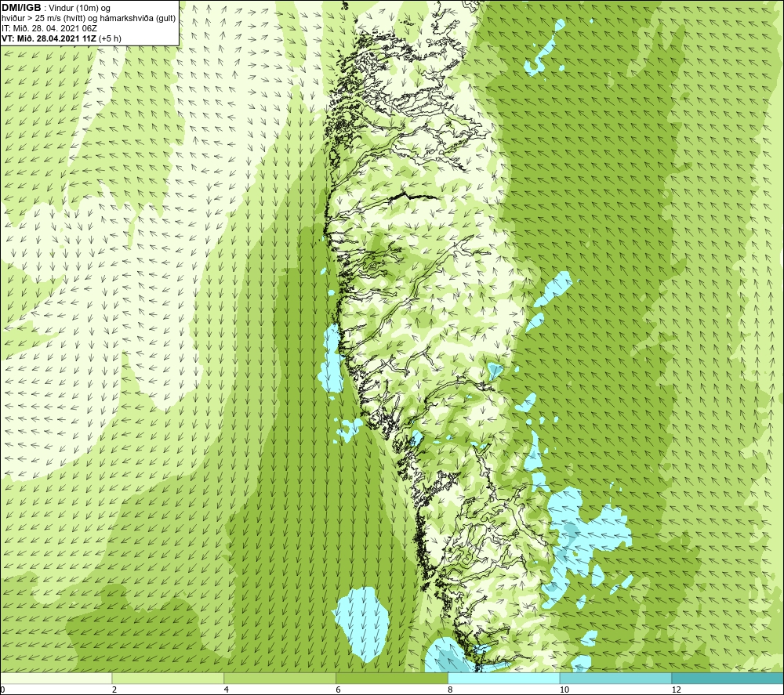The height and width of the screenshot is (695, 784).
Task: Click the 8–10 m/s light cyan legend swatch
Action: point(504,678)
